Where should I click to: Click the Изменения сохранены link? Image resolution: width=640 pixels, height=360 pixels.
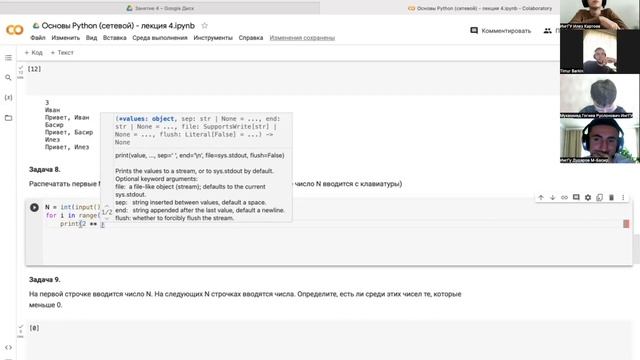pos(302,38)
